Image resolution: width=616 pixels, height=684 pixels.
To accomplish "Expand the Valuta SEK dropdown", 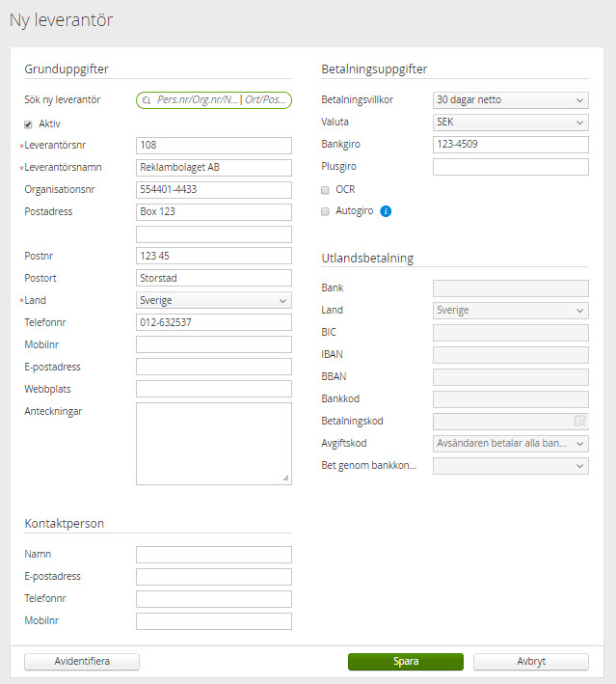I will 510,123.
